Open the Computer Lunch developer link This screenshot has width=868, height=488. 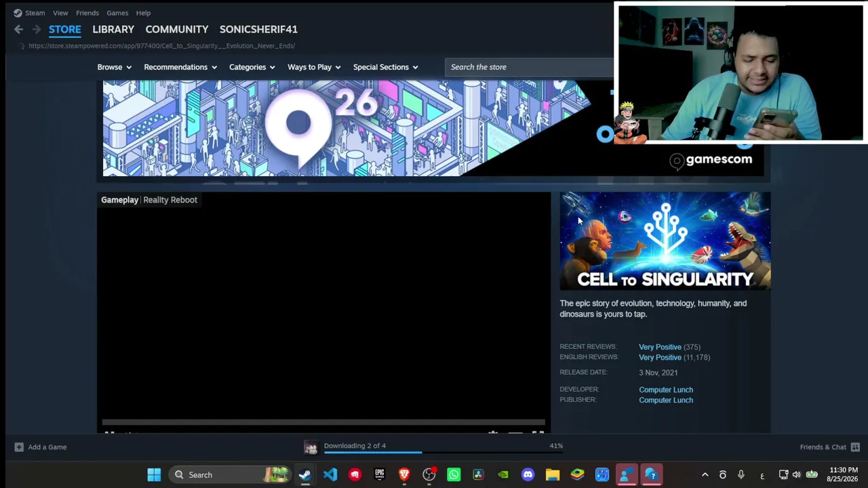point(666,390)
